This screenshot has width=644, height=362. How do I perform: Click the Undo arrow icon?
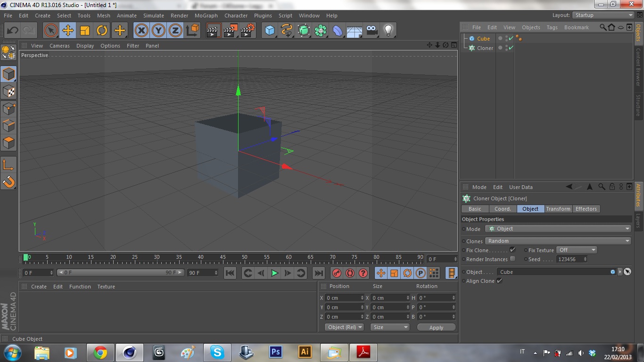tap(13, 31)
